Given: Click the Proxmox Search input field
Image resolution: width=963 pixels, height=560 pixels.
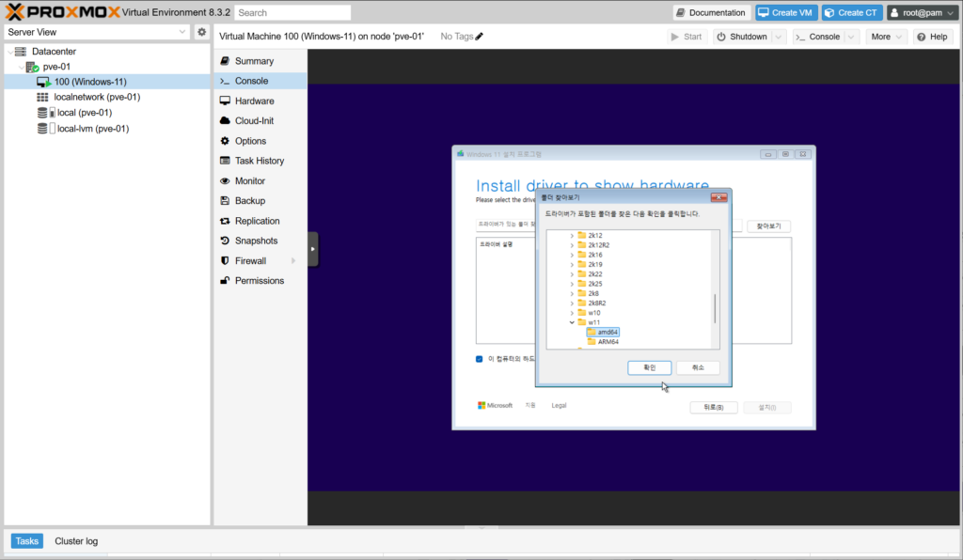Looking at the screenshot, I should 292,13.
